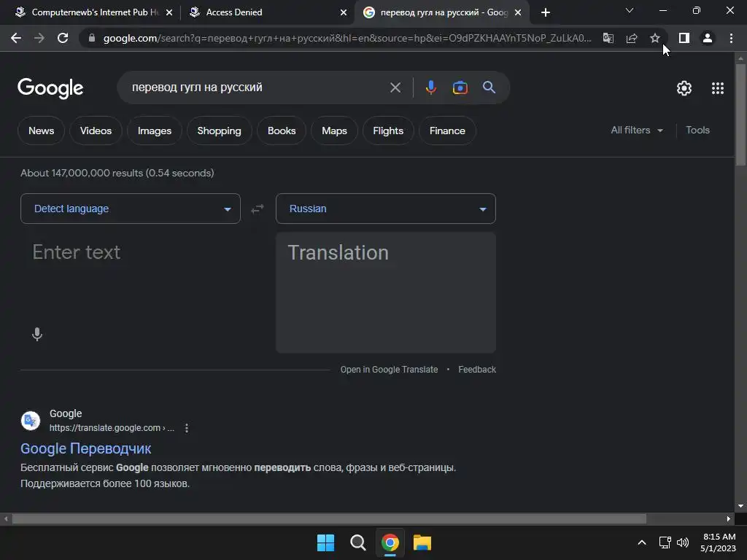Click in the Google search query field

pos(258,87)
